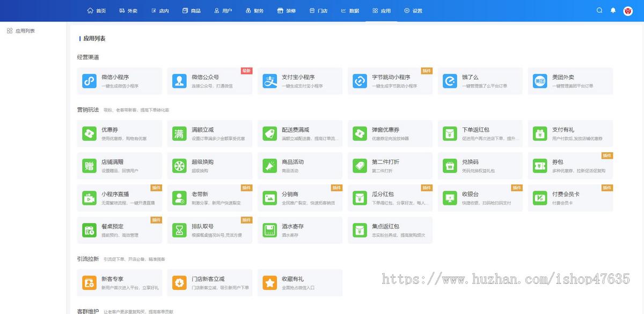
Task: Click the 店铺满赠 gift icon
Action: click(x=89, y=166)
